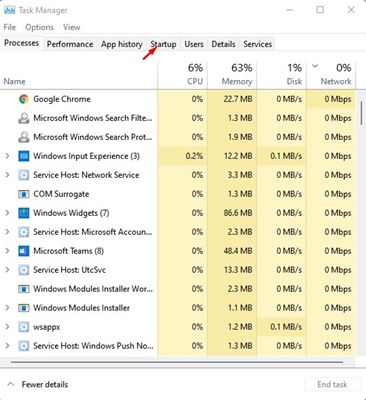Switch to the Startup tab
Screen dimensions: 366x400
163,44
